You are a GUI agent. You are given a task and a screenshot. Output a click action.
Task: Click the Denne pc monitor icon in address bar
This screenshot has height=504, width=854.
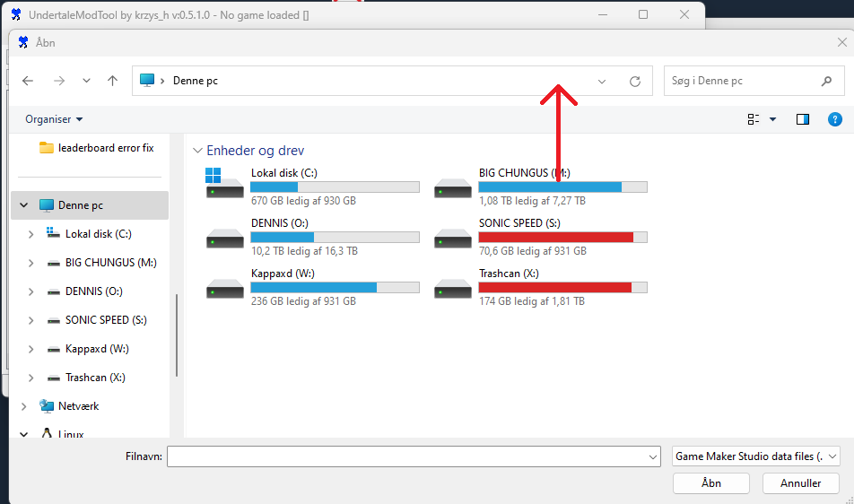click(x=147, y=81)
